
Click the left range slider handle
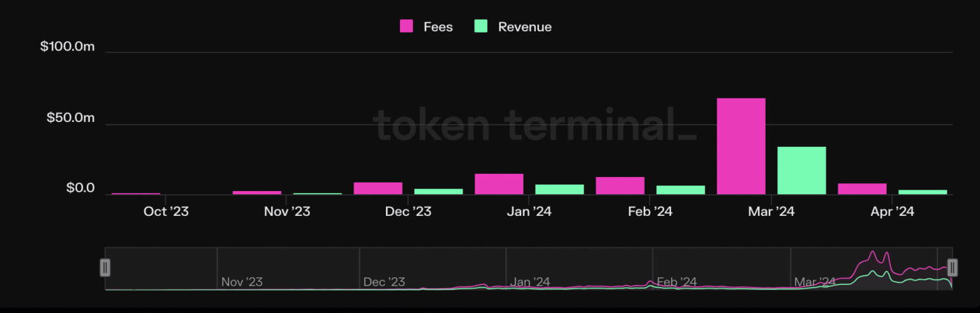[x=105, y=267]
